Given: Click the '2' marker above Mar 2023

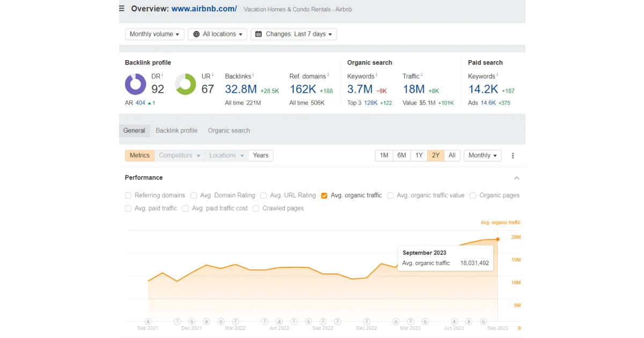Looking at the screenshot, I should tap(410, 321).
